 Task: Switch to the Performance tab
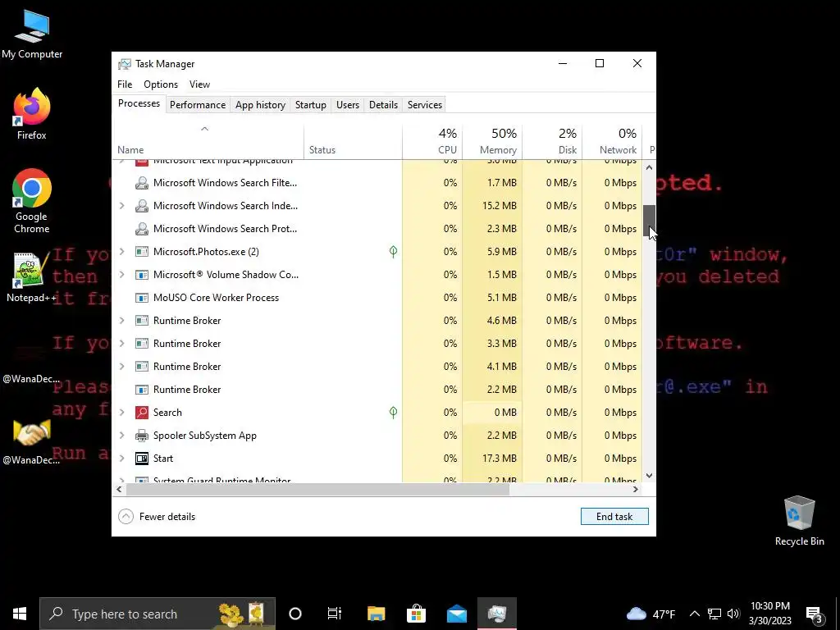tap(198, 105)
